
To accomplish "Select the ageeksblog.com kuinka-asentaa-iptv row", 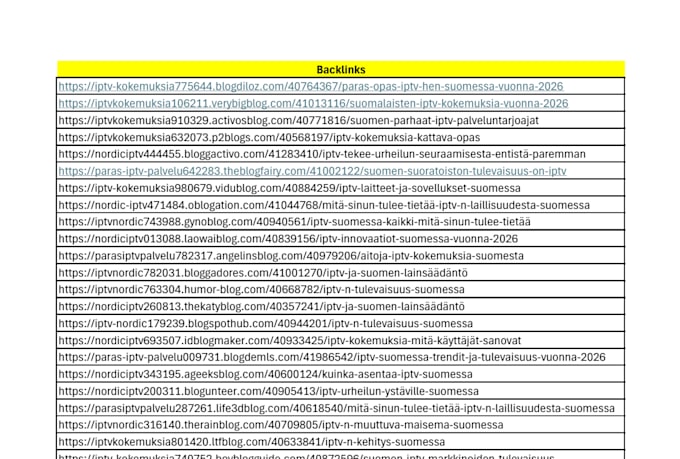I will coord(340,374).
